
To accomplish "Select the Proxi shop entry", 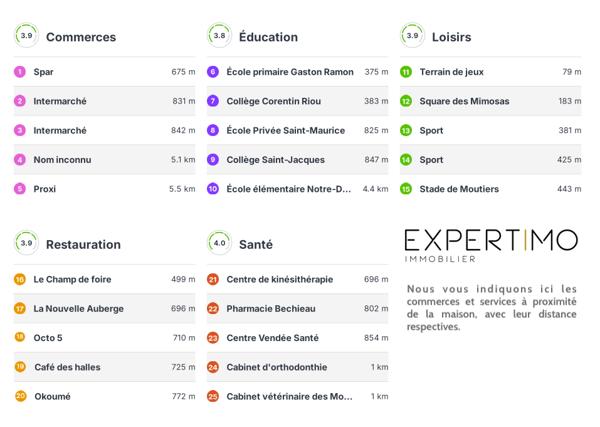I will tap(45, 188).
